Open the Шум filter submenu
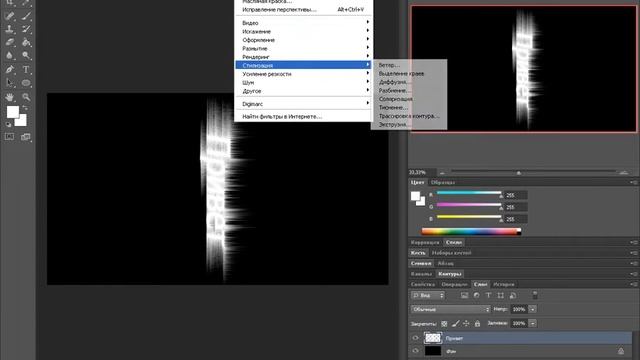The image size is (640, 360). [x=303, y=82]
